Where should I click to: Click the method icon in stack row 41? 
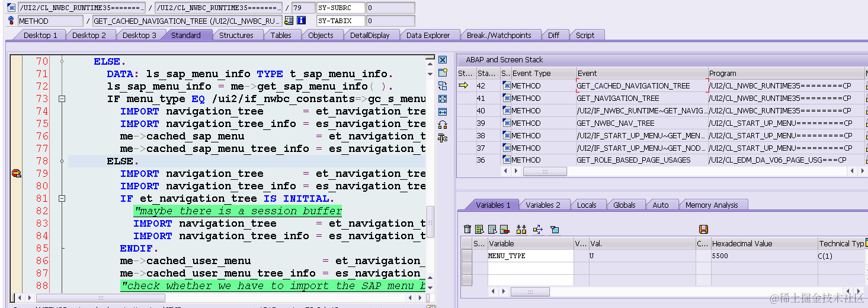coord(507,99)
